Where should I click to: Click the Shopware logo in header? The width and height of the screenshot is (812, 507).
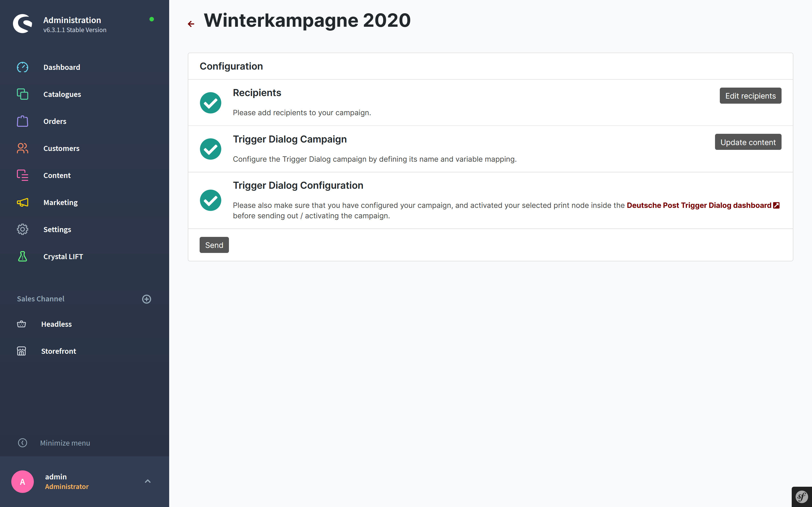[x=23, y=23]
